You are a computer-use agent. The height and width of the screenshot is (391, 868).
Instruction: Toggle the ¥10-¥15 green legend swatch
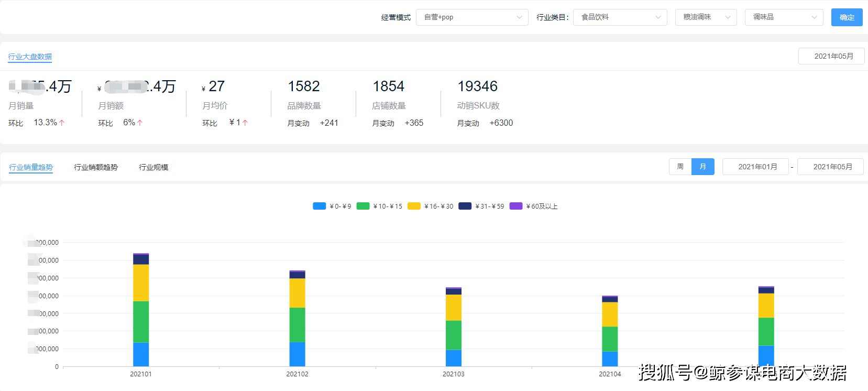click(x=363, y=206)
